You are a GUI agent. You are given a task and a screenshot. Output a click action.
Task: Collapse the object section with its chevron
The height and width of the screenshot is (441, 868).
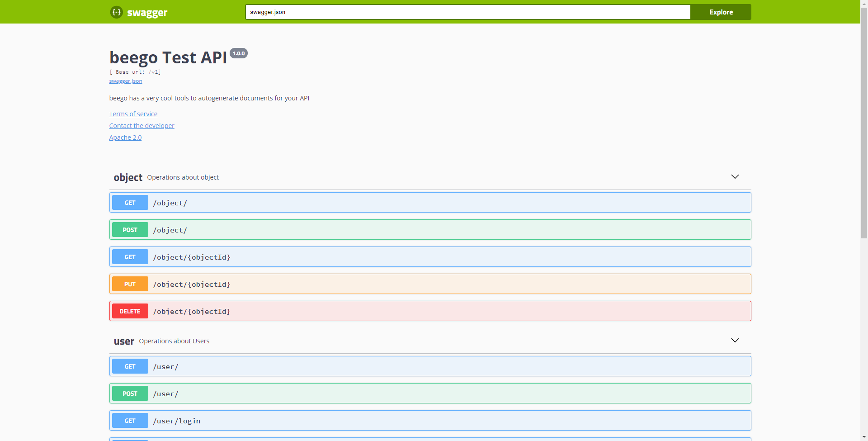[735, 177]
